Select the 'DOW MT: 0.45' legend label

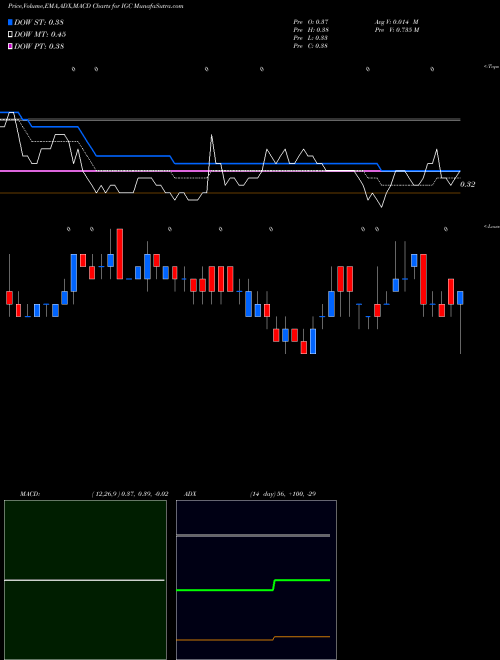[x=40, y=35]
